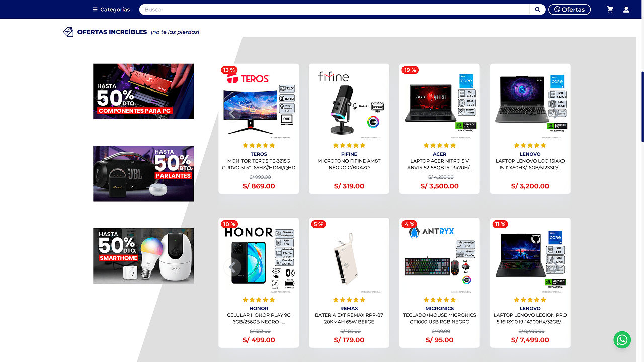
Task: Click the search magnifier button
Action: [x=537, y=10]
